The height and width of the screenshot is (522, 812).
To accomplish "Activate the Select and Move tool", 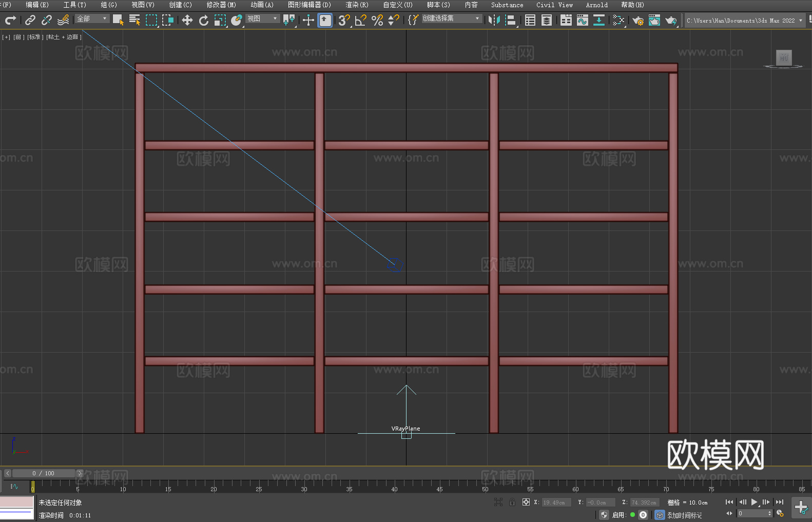I will point(187,20).
